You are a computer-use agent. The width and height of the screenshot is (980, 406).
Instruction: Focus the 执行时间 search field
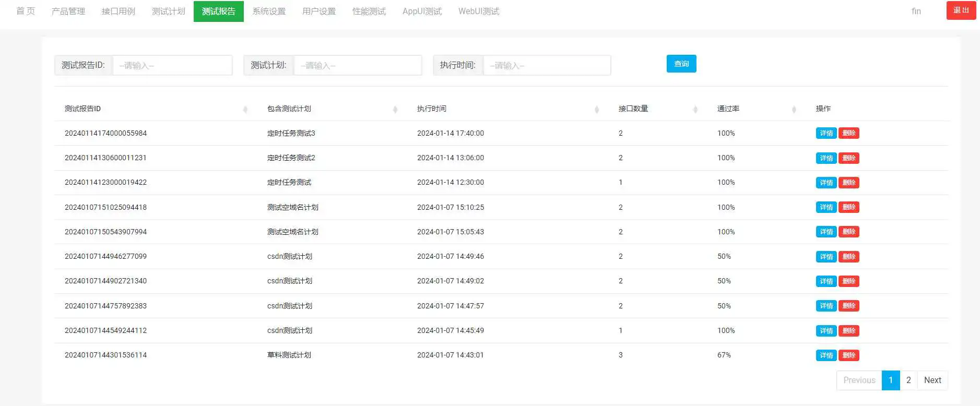coord(547,65)
